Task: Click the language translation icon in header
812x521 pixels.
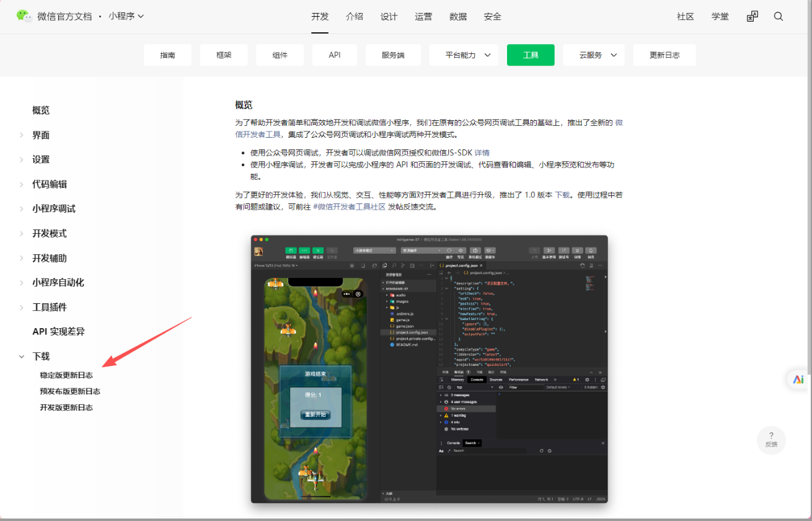Action: pos(752,17)
